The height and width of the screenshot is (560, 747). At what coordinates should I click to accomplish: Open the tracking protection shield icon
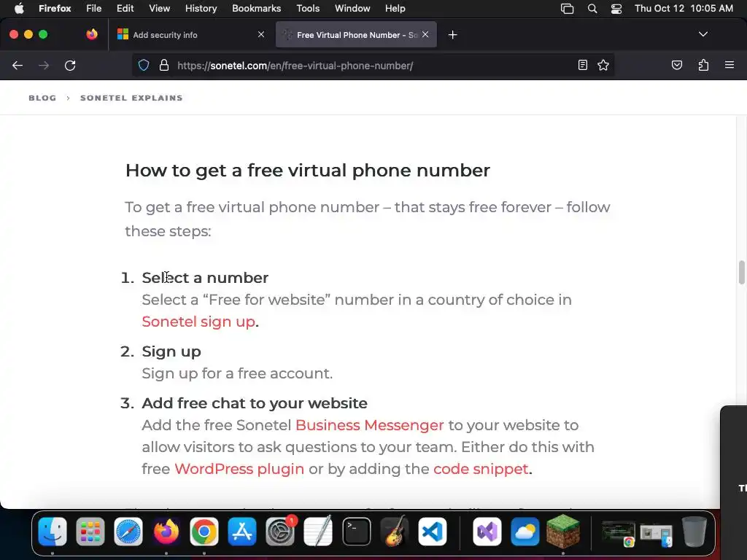coord(144,65)
